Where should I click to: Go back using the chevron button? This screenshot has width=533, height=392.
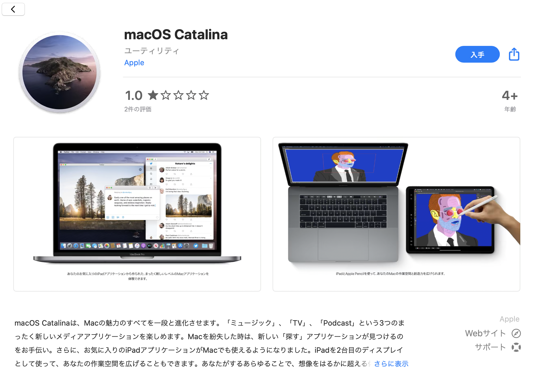[13, 9]
